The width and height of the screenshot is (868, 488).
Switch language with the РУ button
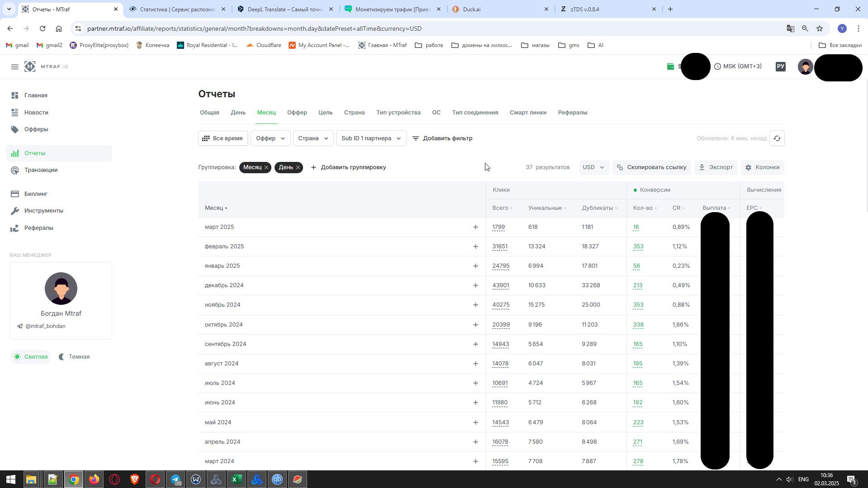coord(780,66)
